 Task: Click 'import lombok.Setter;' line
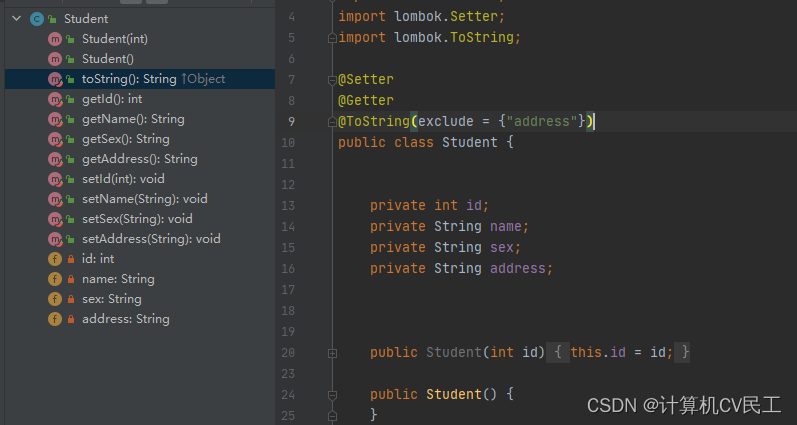422,17
